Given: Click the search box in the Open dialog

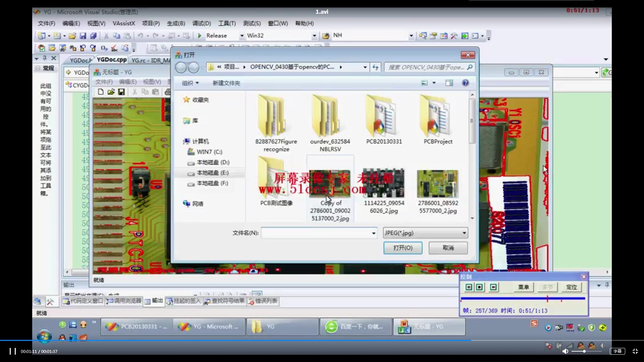Looking at the screenshot, I should coord(429,67).
